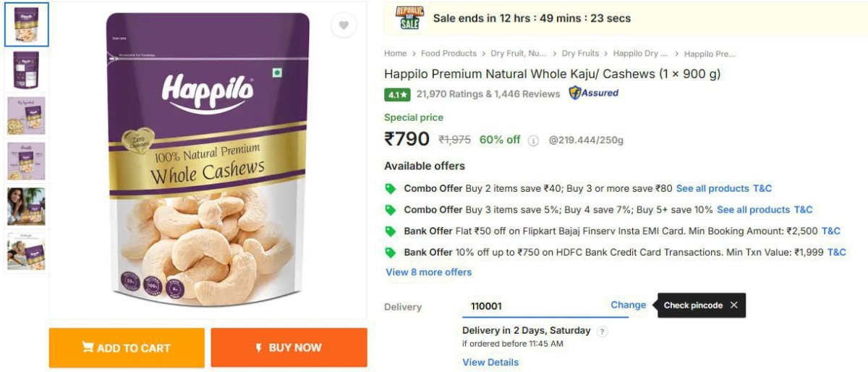Add the cashews to cart
Screen dimensions: 868x372
pyautogui.click(x=127, y=348)
